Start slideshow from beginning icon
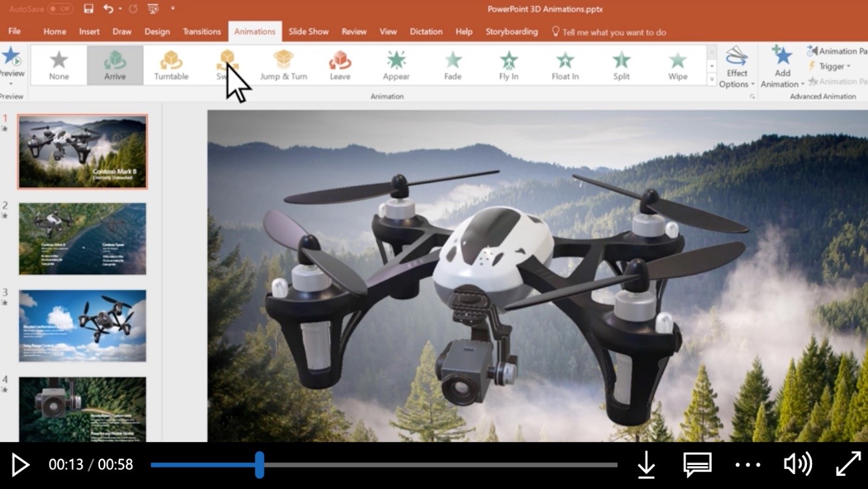The image size is (868, 489). click(x=153, y=9)
